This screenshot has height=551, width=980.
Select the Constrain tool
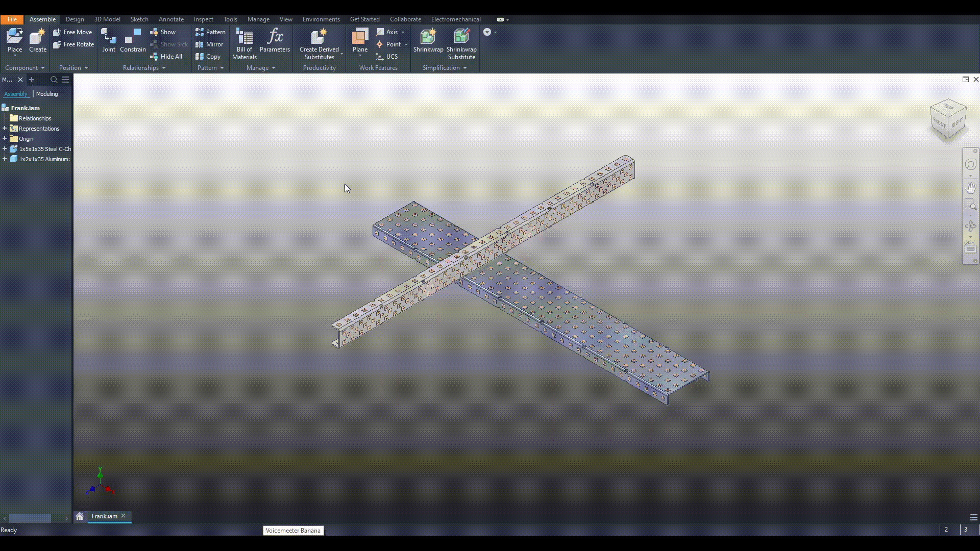pos(133,40)
